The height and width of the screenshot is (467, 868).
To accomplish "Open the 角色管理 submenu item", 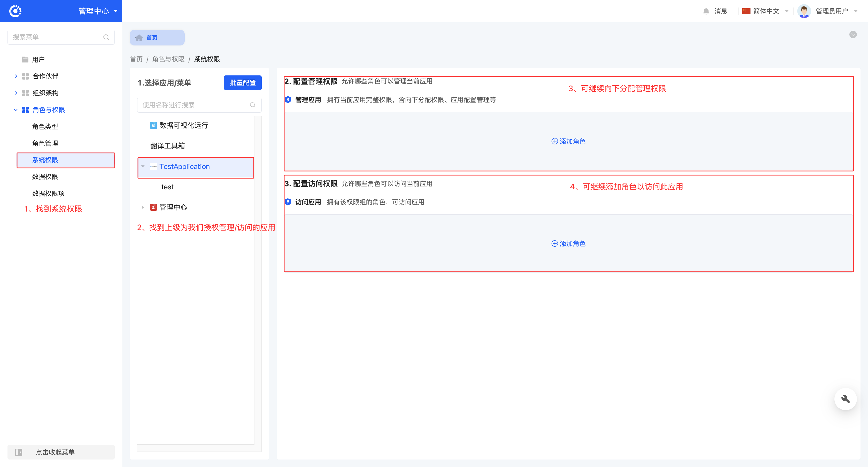I will [x=45, y=144].
